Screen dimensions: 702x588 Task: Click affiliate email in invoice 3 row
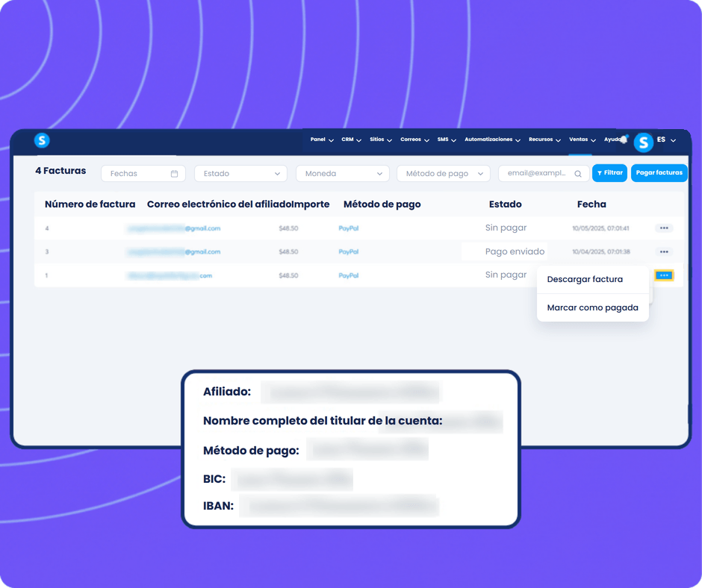[174, 251]
